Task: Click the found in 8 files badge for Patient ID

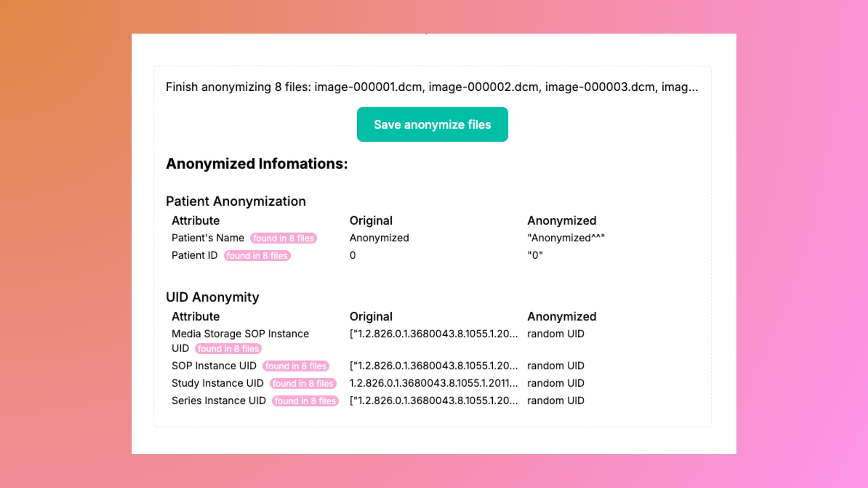Action: pos(257,256)
